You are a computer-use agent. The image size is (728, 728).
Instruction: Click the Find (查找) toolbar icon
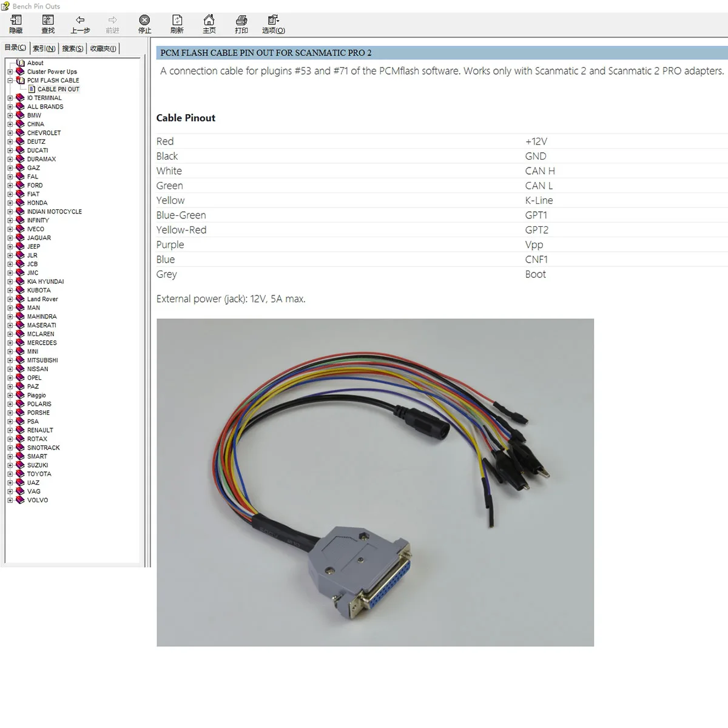[x=48, y=24]
